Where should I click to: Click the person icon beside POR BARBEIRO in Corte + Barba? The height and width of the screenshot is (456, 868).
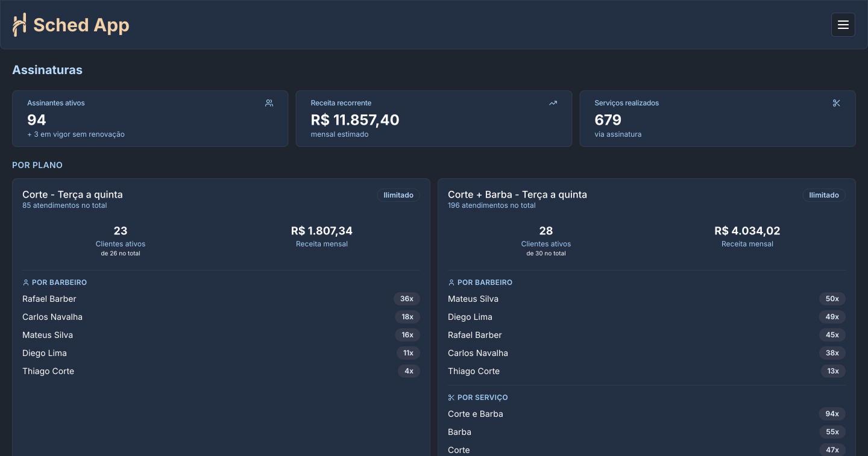coord(451,283)
